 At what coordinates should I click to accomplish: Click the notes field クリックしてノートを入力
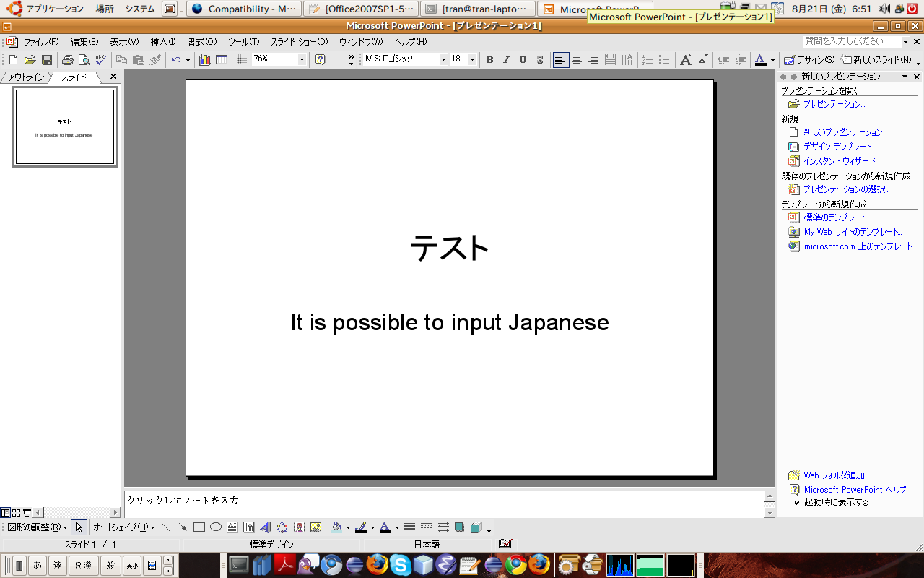click(443, 500)
